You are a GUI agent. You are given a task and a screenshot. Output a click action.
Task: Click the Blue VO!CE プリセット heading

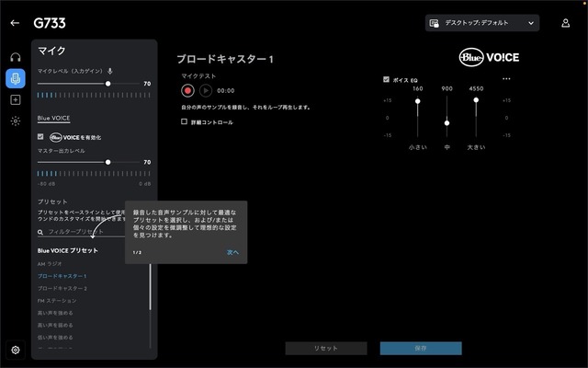click(67, 250)
